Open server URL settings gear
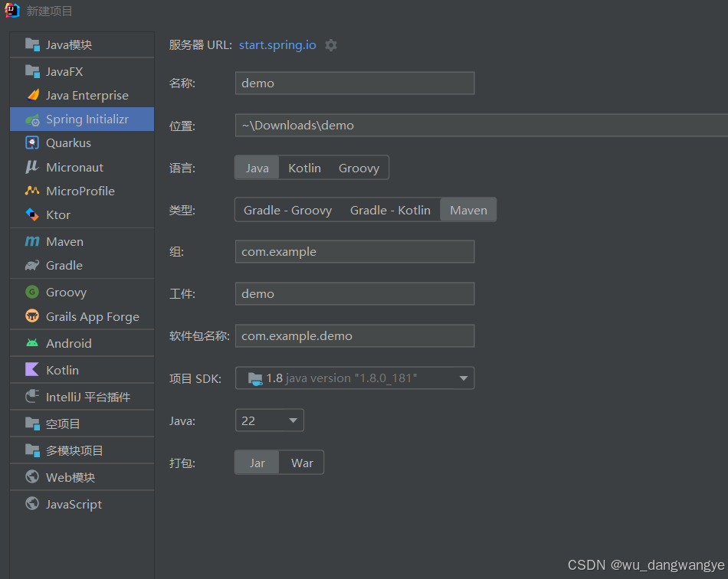The image size is (728, 579). 331,45
